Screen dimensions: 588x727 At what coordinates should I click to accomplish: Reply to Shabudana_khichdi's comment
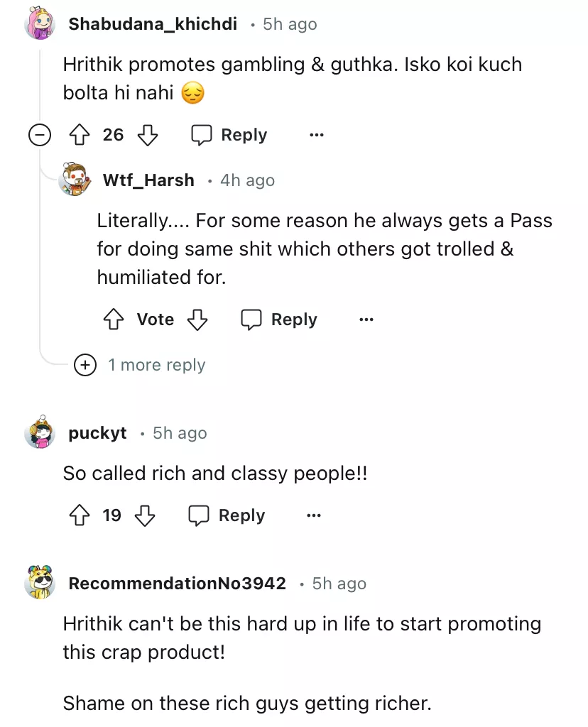pos(229,135)
